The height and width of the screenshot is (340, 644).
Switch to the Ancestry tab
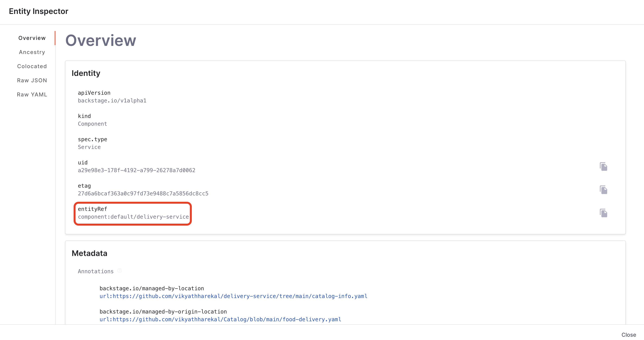coord(32,52)
